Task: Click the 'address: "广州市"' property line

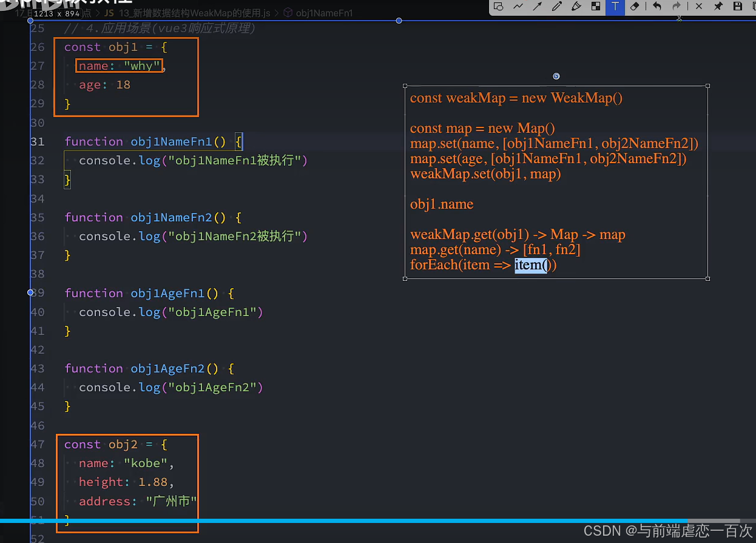Action: coord(138,501)
